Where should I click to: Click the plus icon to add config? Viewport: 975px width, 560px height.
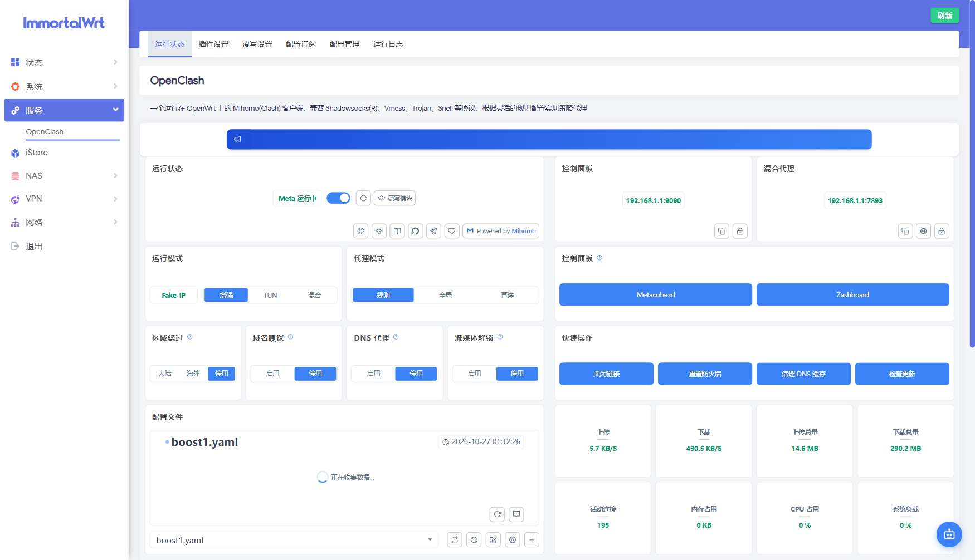532,540
